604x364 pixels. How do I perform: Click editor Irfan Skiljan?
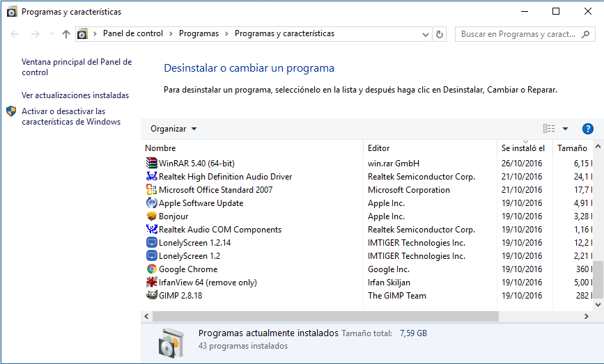coord(389,283)
